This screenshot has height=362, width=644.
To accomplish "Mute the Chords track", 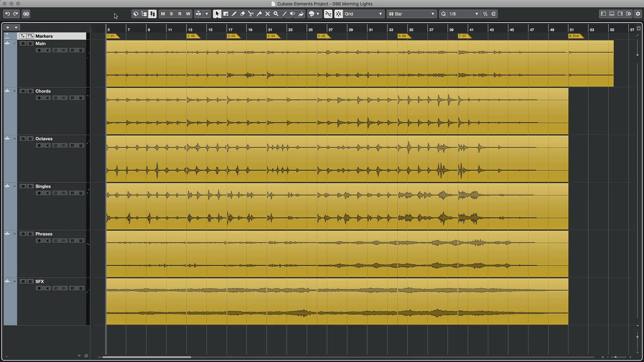I will coord(23,91).
